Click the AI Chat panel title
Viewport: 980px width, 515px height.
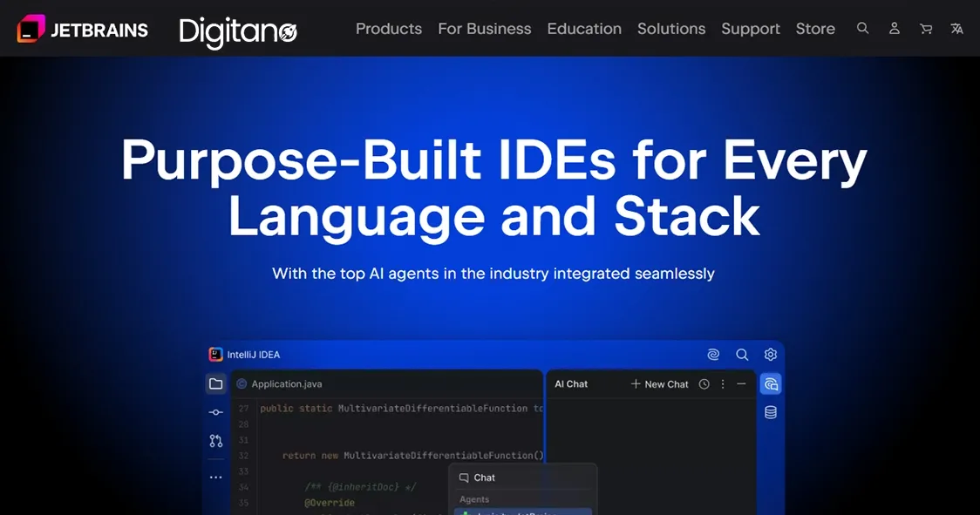pos(571,383)
